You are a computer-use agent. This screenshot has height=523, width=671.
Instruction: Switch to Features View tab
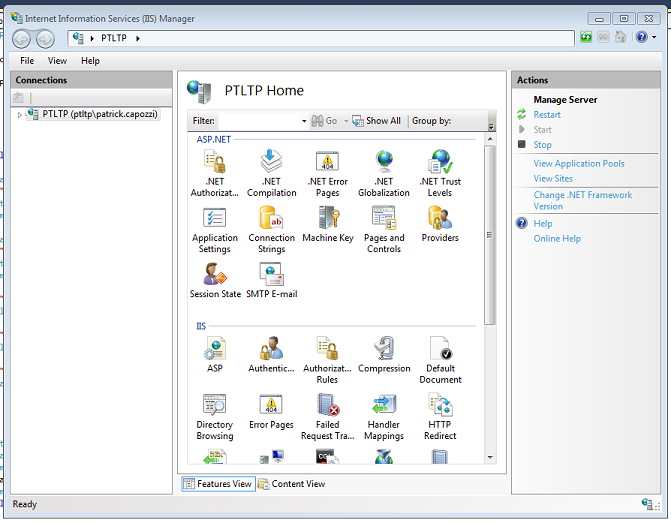pos(218,484)
